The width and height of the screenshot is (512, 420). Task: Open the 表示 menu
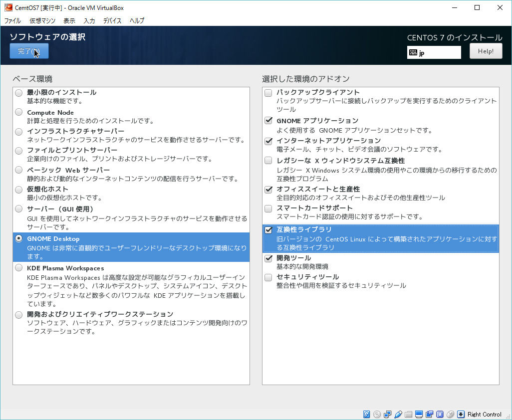tap(69, 20)
